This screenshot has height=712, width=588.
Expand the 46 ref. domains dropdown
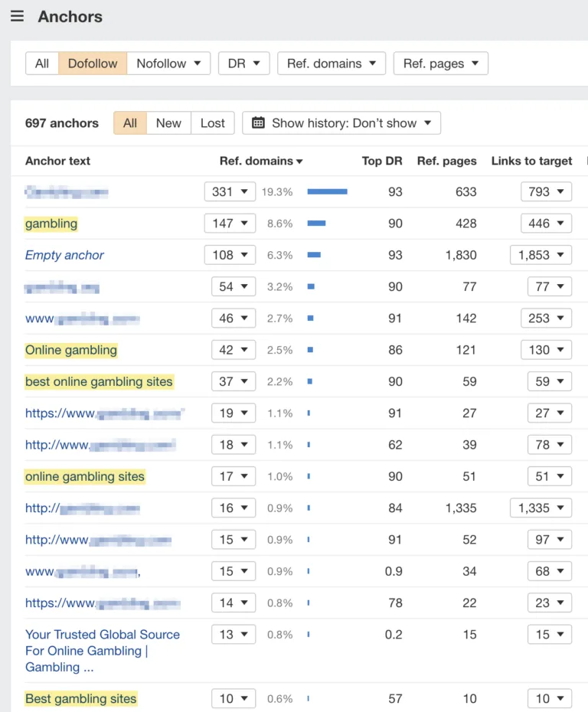pos(234,318)
